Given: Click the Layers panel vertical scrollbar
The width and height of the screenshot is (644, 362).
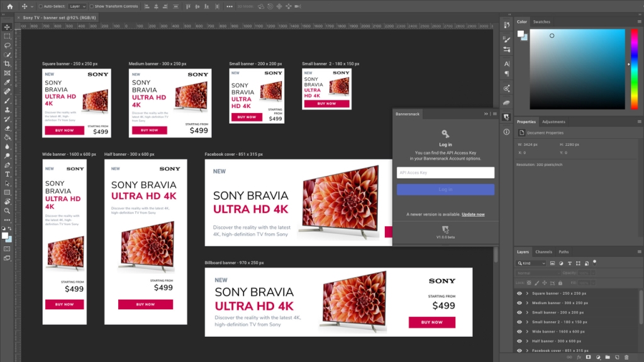Looking at the screenshot, I should [641, 308].
